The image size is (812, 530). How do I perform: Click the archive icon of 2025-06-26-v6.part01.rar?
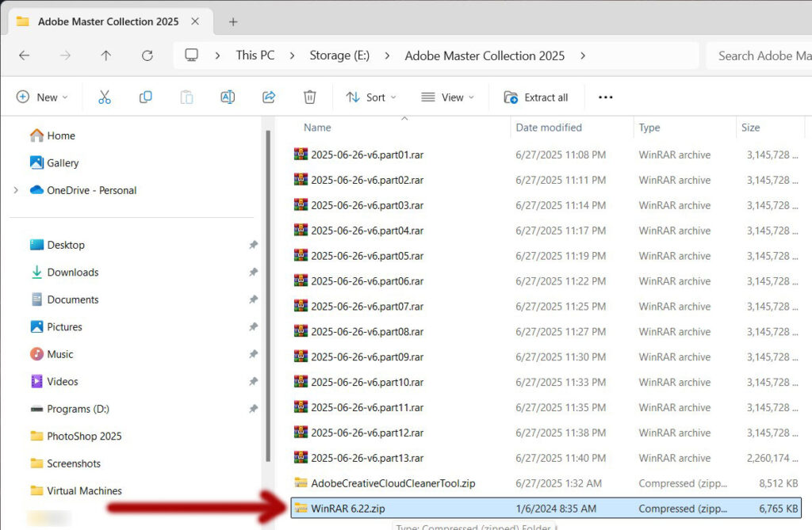coord(301,154)
